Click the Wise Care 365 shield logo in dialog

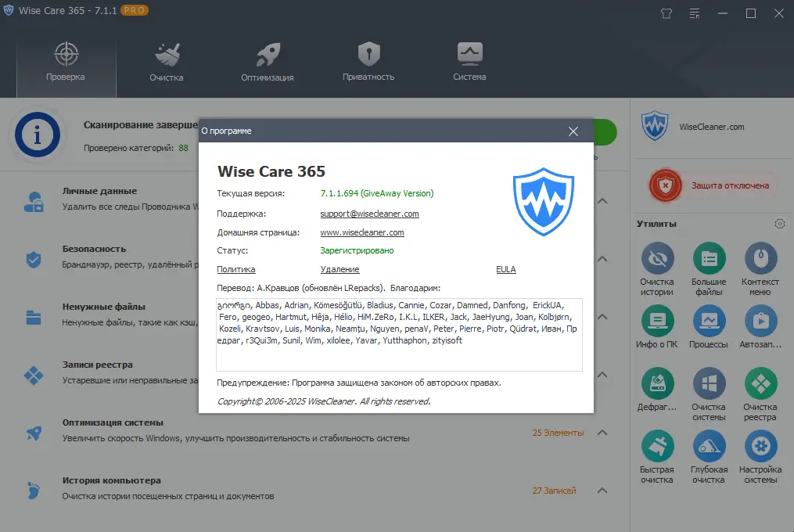(544, 202)
